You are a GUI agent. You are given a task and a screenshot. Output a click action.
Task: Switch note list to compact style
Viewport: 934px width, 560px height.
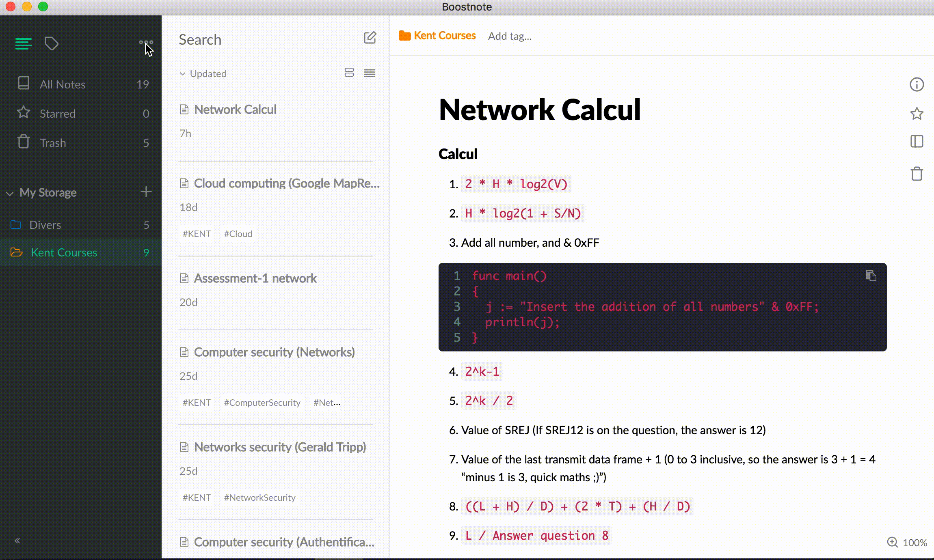tap(369, 73)
